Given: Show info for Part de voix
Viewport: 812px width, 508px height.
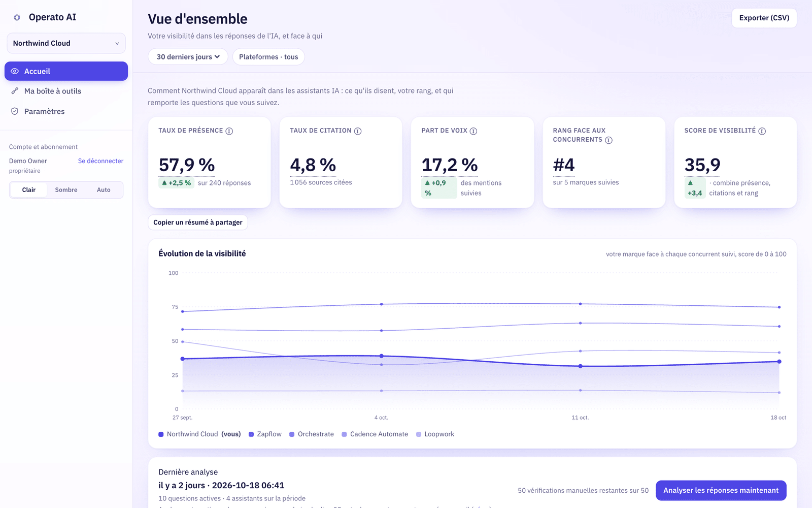Looking at the screenshot, I should click(473, 131).
